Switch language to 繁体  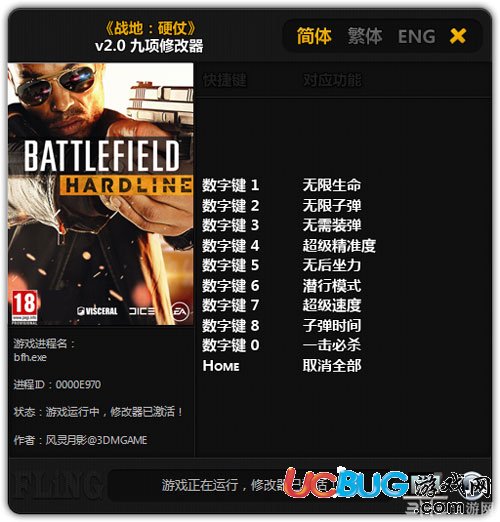[365, 36]
